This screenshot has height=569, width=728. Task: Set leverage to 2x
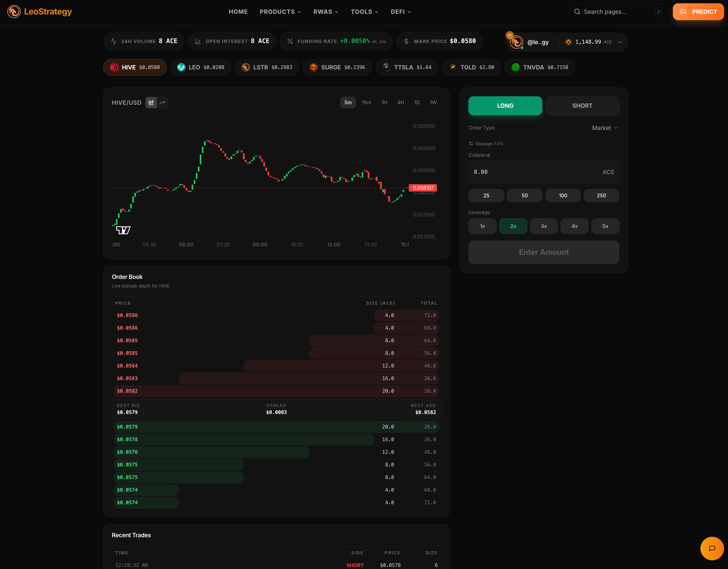coord(513,226)
